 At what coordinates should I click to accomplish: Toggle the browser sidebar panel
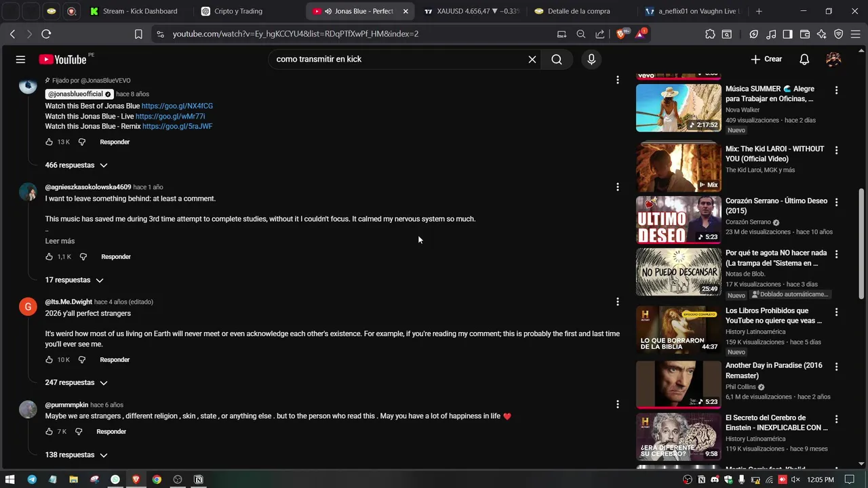788,34
